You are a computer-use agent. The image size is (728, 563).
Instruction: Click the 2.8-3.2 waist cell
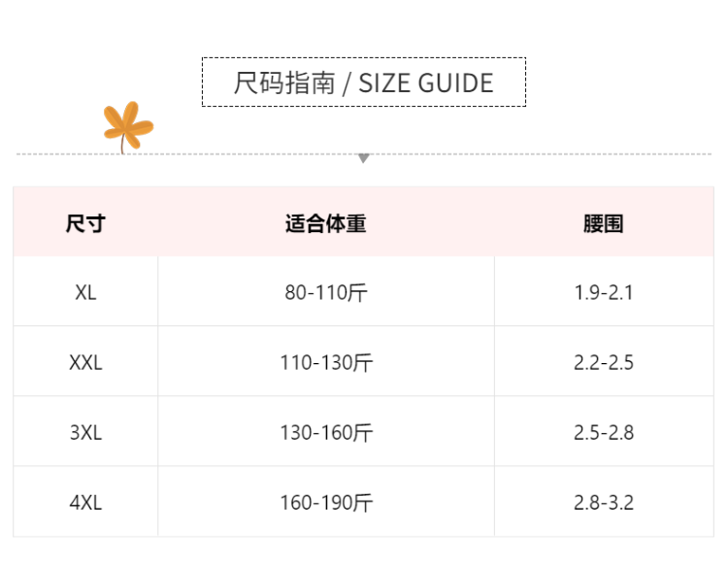pos(603,503)
